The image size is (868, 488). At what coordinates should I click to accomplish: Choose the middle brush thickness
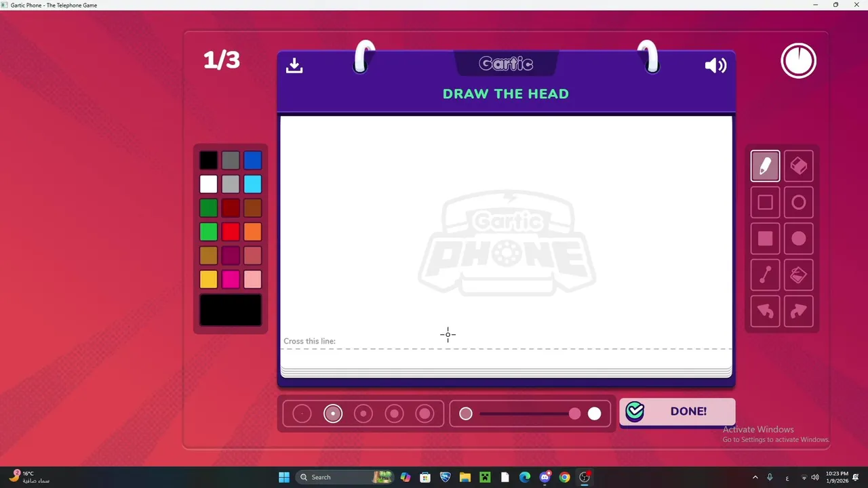click(363, 413)
